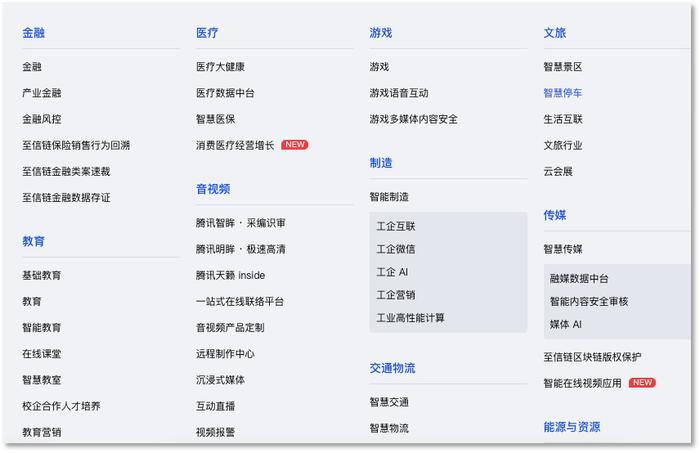Select 工企互联 sub-item

click(396, 226)
